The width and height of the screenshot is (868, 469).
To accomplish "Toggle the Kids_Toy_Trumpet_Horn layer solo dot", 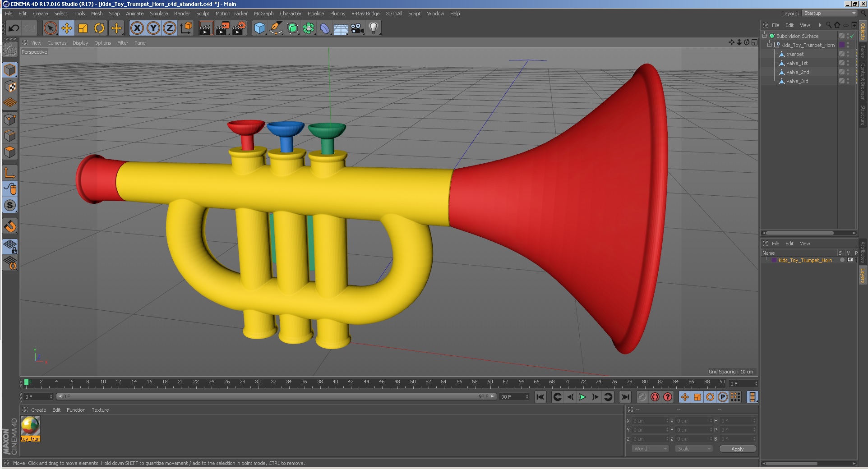I will pyautogui.click(x=842, y=260).
